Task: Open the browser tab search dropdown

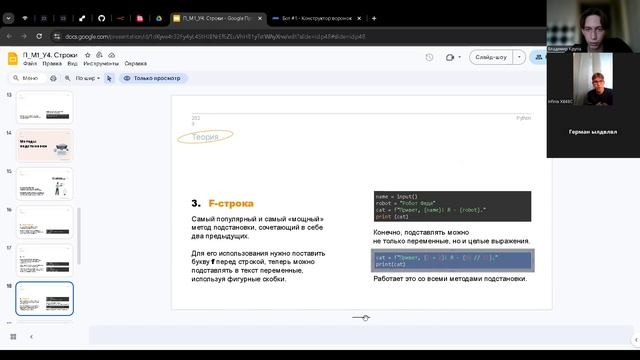Action: pos(8,18)
